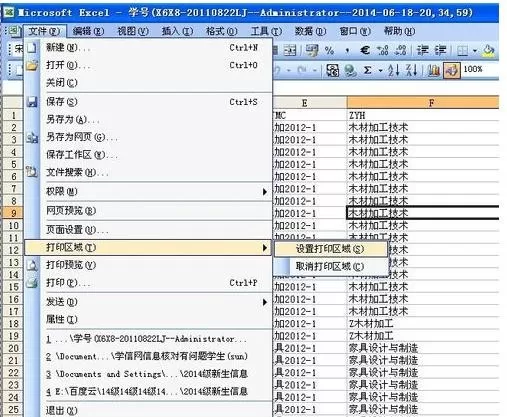507x417 pixels.
Task: Open the 数据(D) menu
Action: (x=310, y=31)
